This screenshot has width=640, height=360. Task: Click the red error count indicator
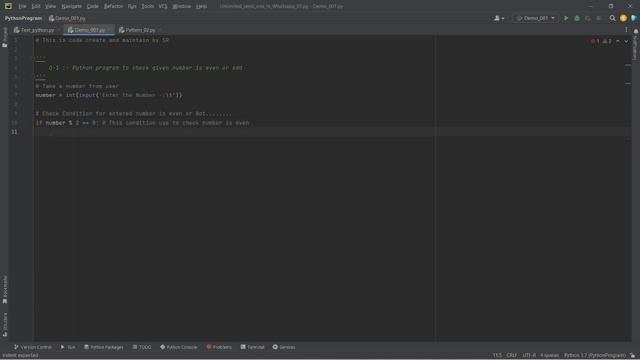(595, 41)
